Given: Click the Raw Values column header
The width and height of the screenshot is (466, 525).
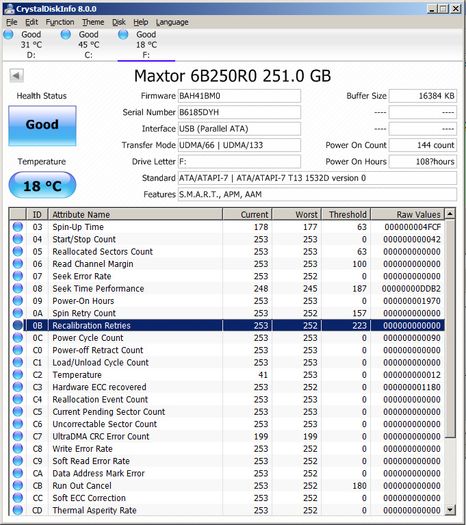Looking at the screenshot, I should [x=408, y=214].
